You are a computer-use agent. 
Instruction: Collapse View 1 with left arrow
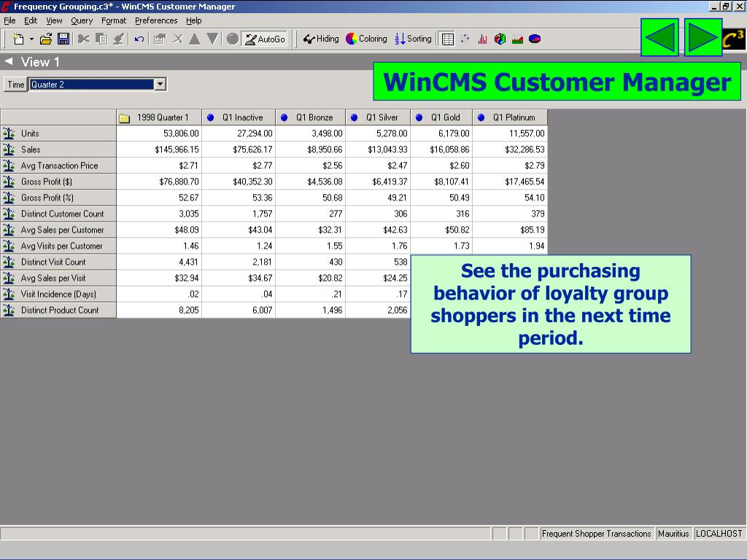tap(9, 61)
